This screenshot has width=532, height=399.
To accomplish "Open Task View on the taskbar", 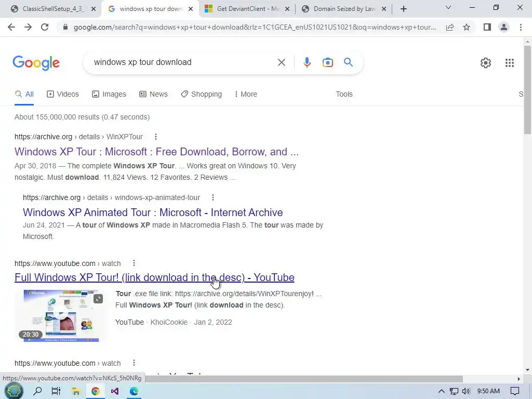I will (56, 391).
